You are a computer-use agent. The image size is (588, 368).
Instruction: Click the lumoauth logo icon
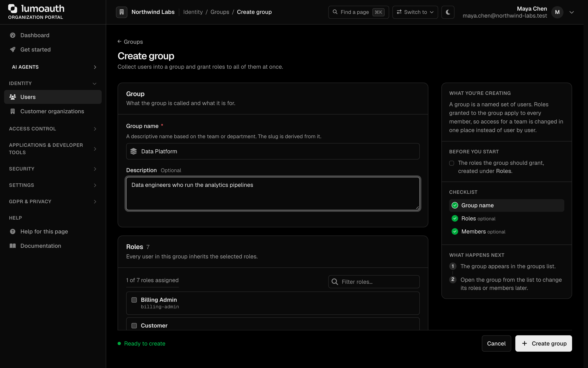coord(13,9)
